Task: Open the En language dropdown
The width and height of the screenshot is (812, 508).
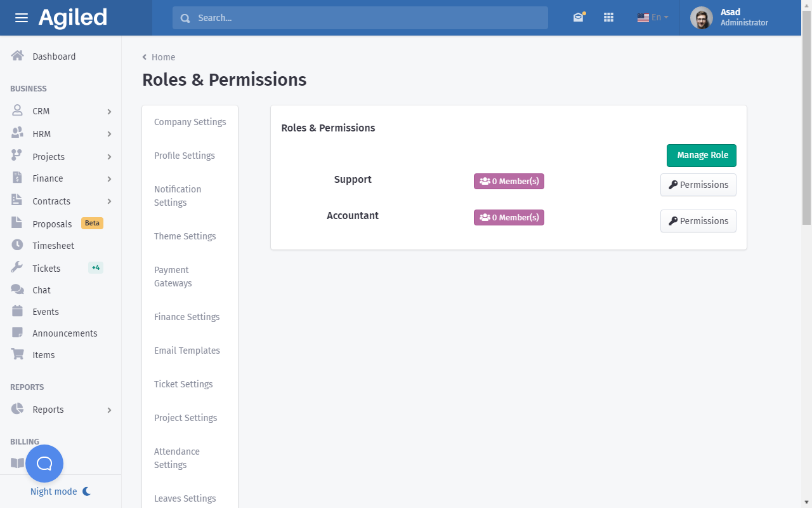Action: tap(653, 18)
